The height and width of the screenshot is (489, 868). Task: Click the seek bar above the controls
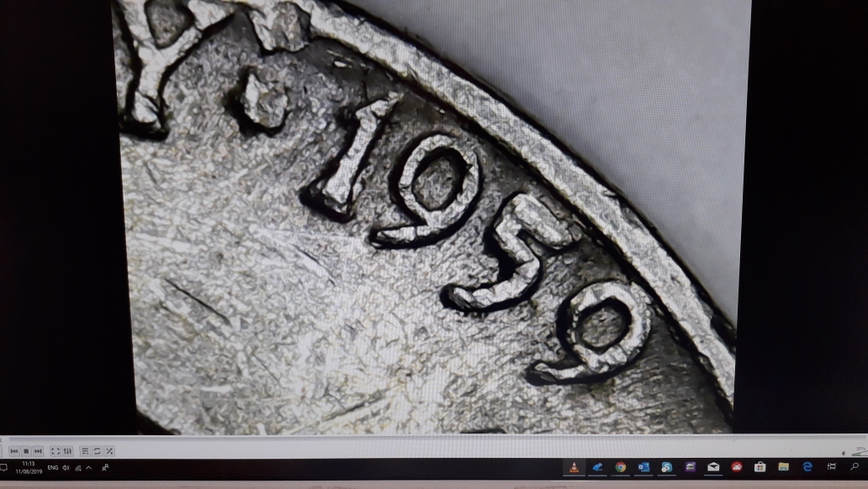(421, 439)
